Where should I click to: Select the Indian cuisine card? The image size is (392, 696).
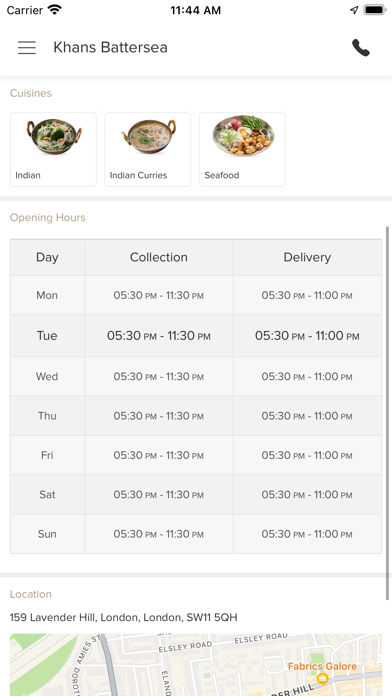(53, 149)
